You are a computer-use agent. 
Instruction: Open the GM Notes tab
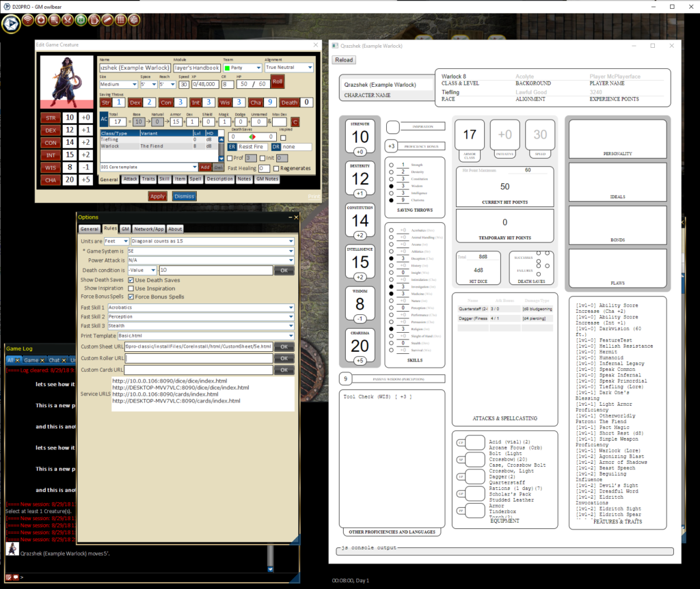click(267, 179)
